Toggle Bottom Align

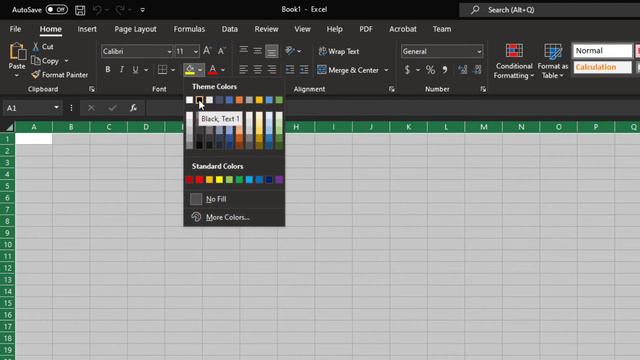click(x=272, y=51)
